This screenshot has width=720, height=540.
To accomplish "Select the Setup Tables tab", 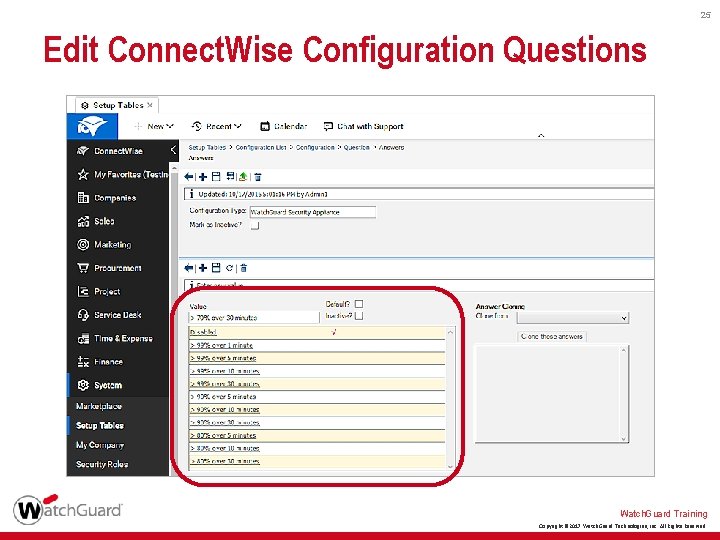I will click(117, 105).
